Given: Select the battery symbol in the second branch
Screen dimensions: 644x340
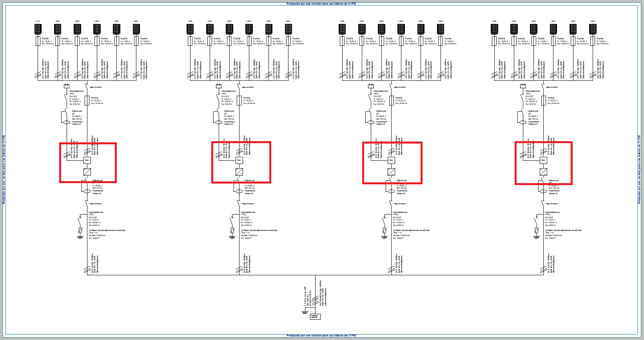Looking at the screenshot, I should click(218, 86).
